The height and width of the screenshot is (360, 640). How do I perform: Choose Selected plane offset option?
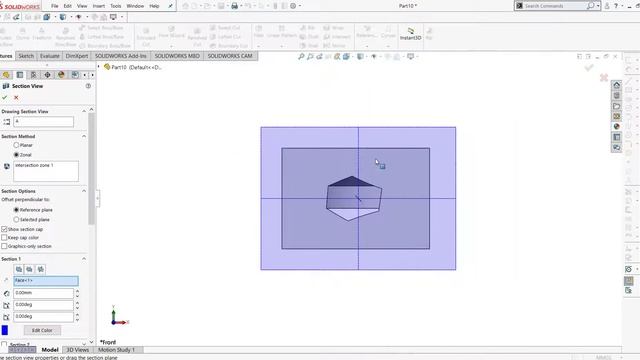click(16, 219)
